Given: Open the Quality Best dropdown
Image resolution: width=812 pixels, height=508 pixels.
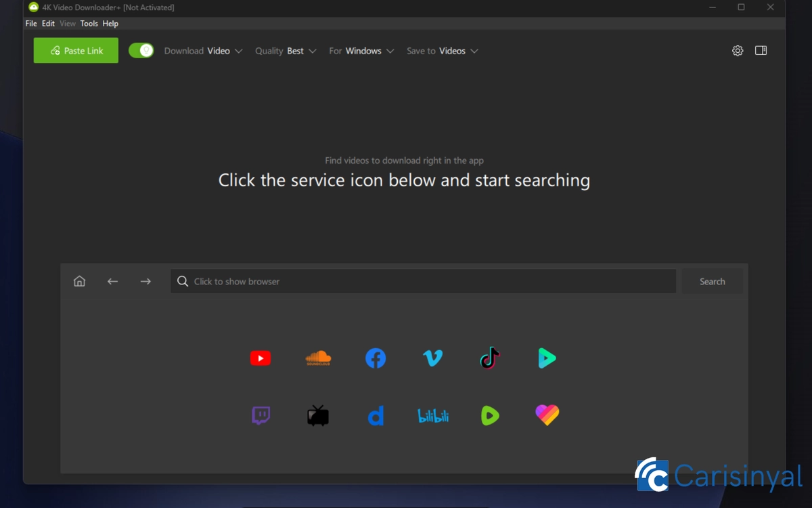Looking at the screenshot, I should tap(286, 51).
